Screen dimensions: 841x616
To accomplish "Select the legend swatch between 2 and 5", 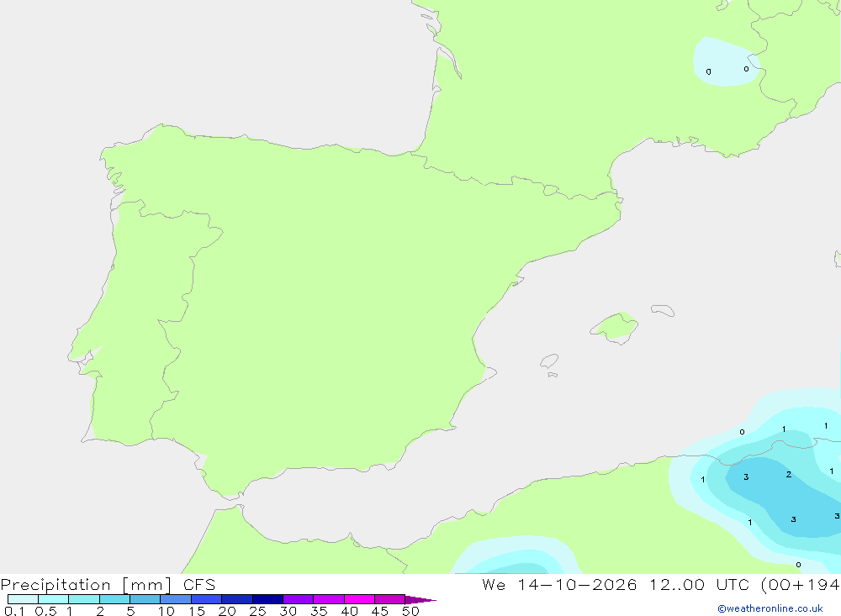I will point(114,599).
